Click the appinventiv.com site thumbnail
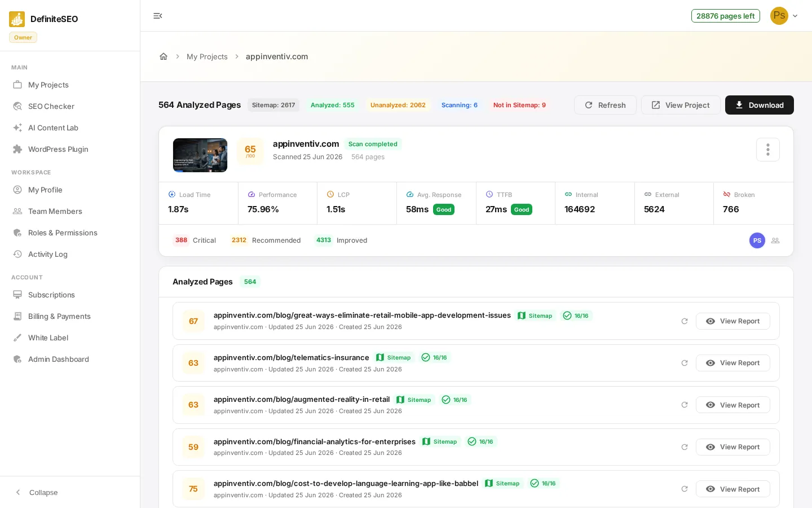The height and width of the screenshot is (508, 812). point(200,155)
